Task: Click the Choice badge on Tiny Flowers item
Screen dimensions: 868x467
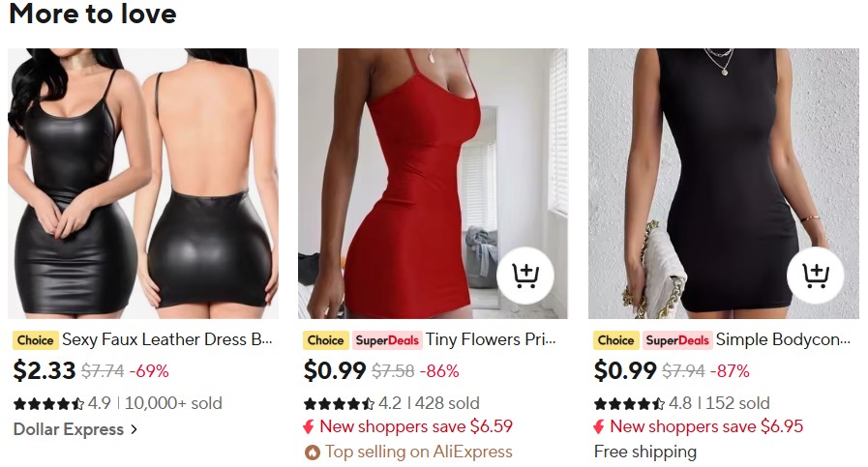Action: point(325,340)
